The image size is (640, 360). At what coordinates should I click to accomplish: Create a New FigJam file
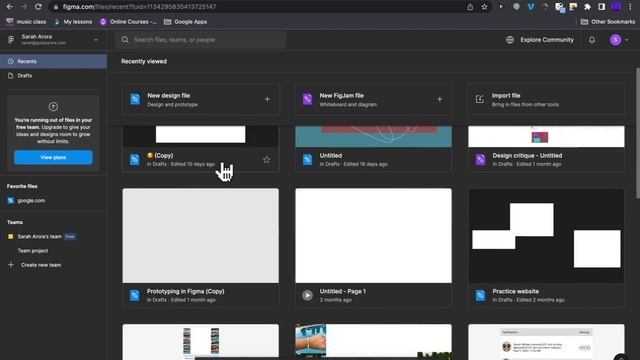(x=373, y=99)
